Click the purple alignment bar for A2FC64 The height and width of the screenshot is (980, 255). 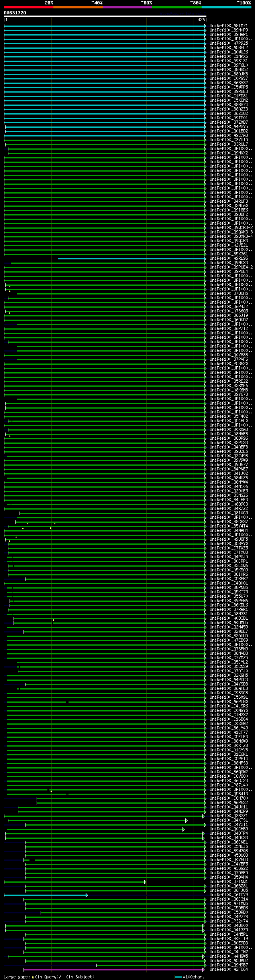point(115,970)
